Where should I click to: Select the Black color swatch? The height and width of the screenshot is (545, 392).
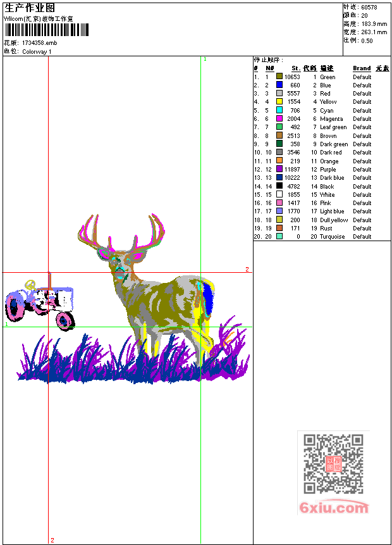point(279,185)
